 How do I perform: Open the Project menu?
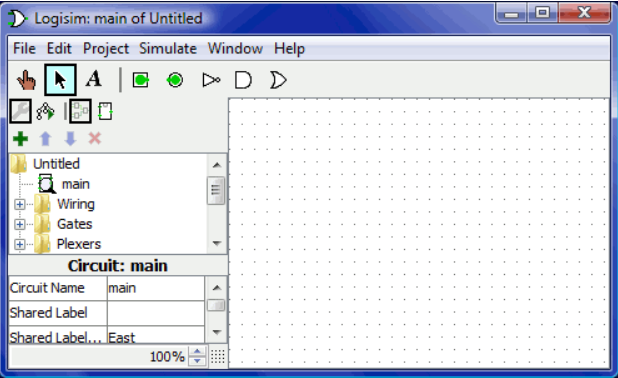106,48
